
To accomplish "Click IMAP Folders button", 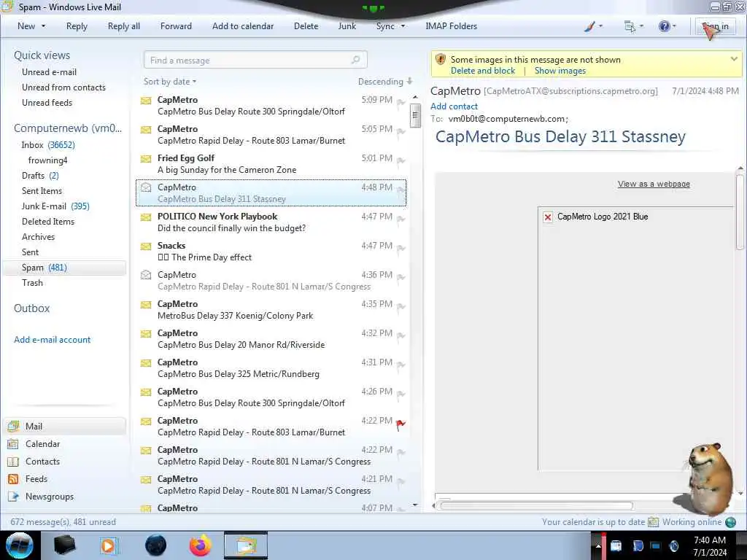I will pyautogui.click(x=451, y=26).
